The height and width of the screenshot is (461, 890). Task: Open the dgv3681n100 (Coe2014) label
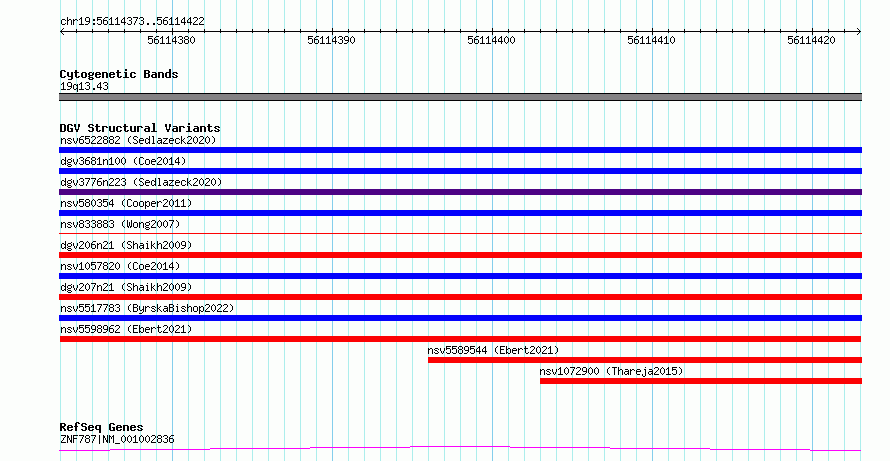click(x=123, y=161)
